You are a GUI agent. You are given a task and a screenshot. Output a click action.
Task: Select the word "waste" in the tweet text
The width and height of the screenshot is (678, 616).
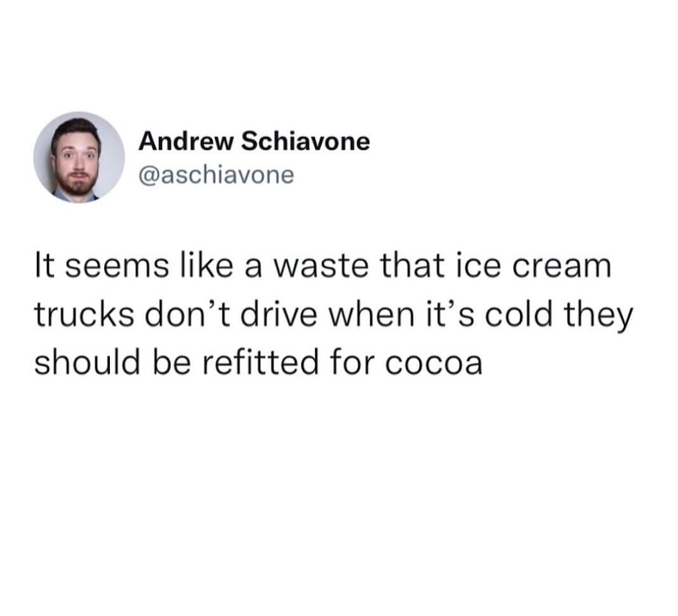321,266
